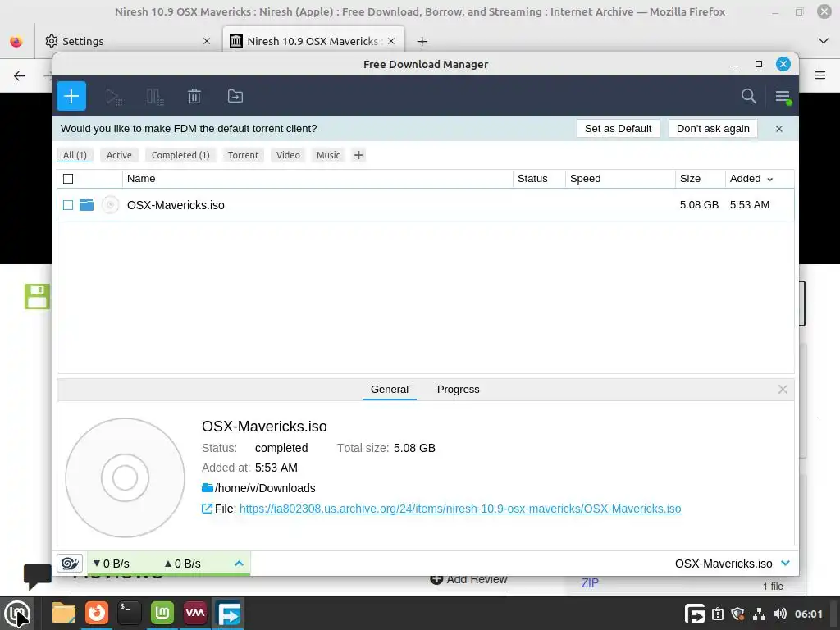
Task: Click upload speed 0 B/s indicator
Action: pos(183,564)
